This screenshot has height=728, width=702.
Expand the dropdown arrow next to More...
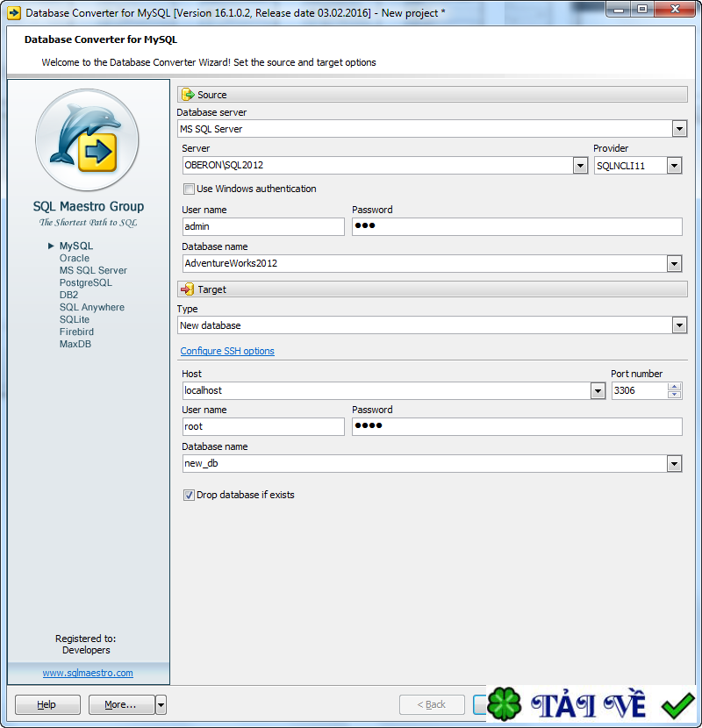(x=159, y=704)
